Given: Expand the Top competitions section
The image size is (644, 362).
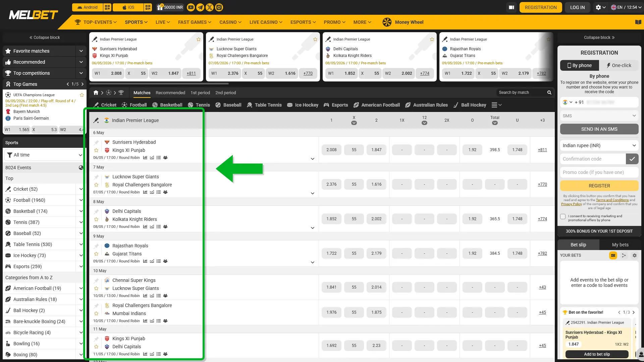Looking at the screenshot, I should [81, 73].
